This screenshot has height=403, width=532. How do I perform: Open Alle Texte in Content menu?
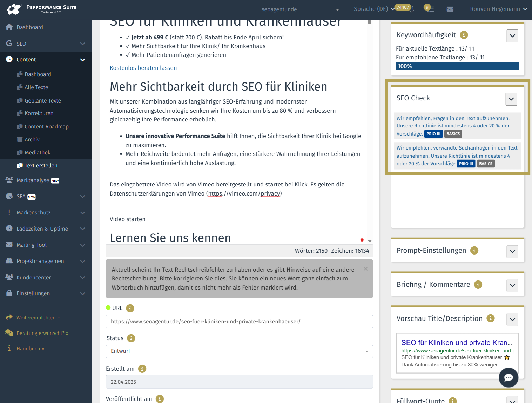click(36, 87)
